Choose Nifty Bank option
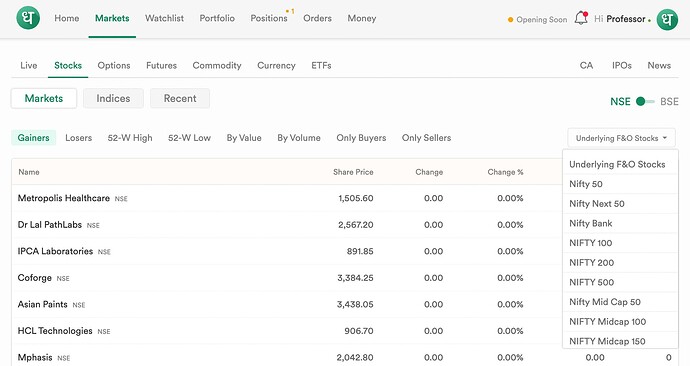This screenshot has height=366, width=690. click(x=620, y=223)
